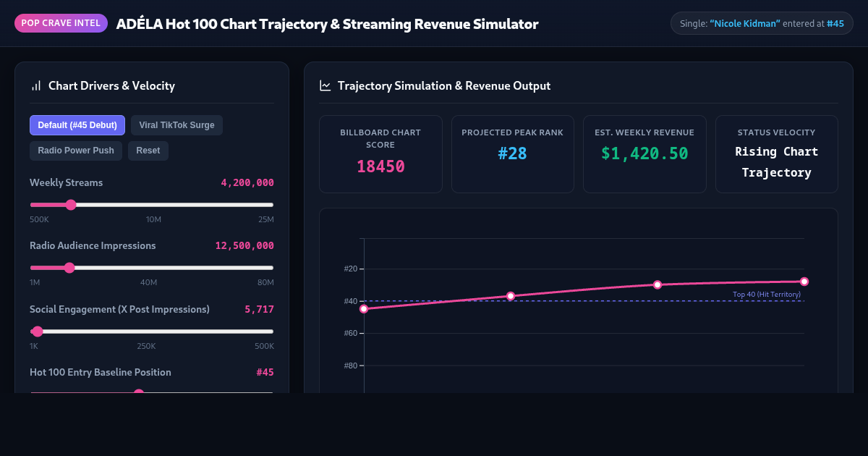
Task: Click the Top 40 (Hit Territory) chart label
Action: click(767, 295)
